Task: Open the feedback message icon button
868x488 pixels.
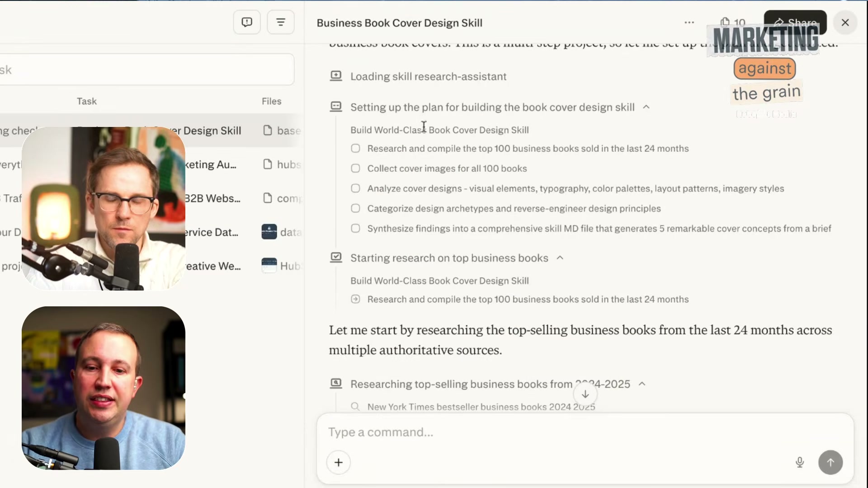Action: coord(246,22)
